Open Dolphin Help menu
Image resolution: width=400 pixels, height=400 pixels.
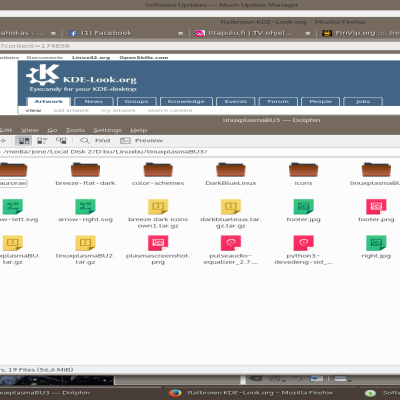(x=139, y=130)
